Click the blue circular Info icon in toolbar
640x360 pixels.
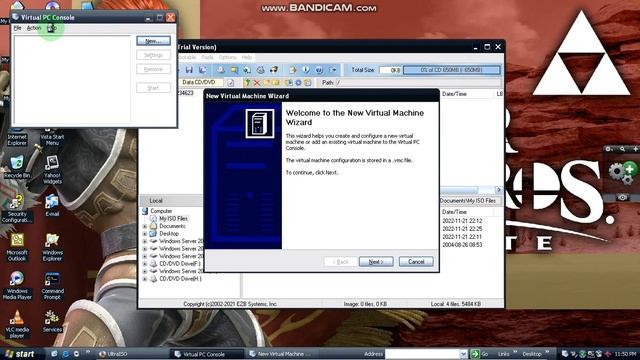(306, 70)
